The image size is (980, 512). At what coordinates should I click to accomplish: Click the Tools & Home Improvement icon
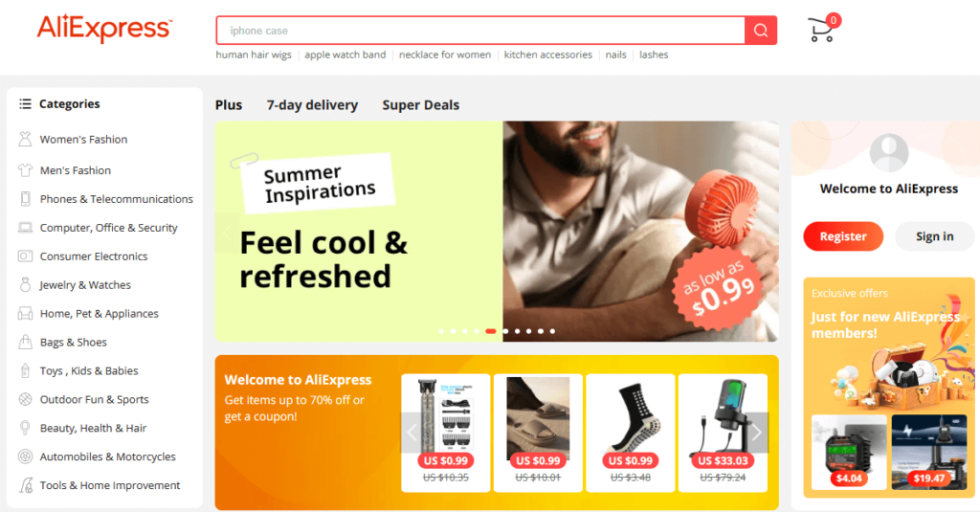click(x=26, y=485)
